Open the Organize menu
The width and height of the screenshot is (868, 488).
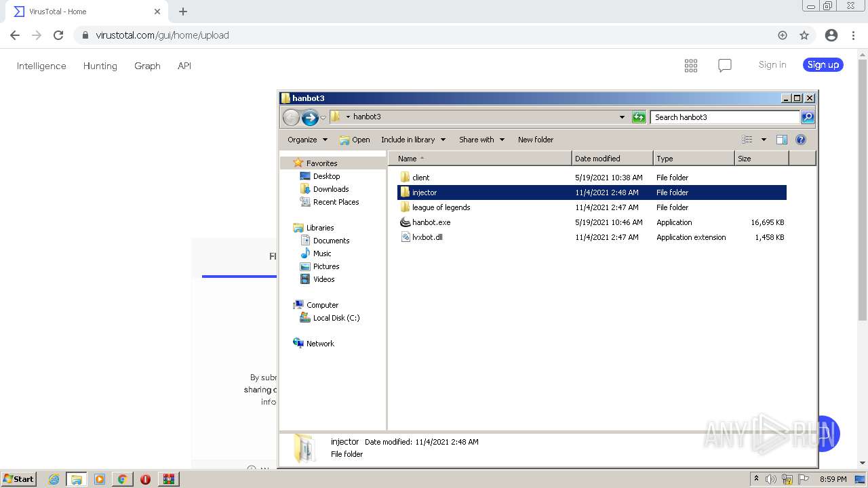(x=307, y=140)
